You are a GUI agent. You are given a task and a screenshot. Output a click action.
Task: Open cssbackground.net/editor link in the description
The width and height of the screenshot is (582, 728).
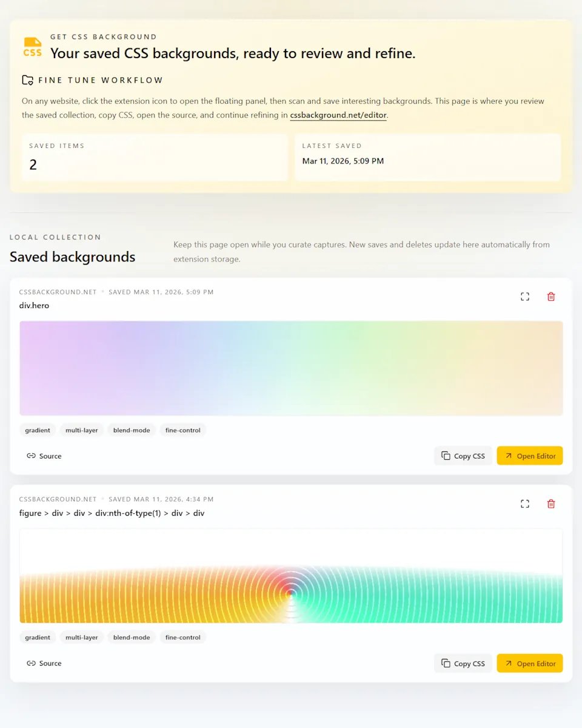tap(338, 115)
